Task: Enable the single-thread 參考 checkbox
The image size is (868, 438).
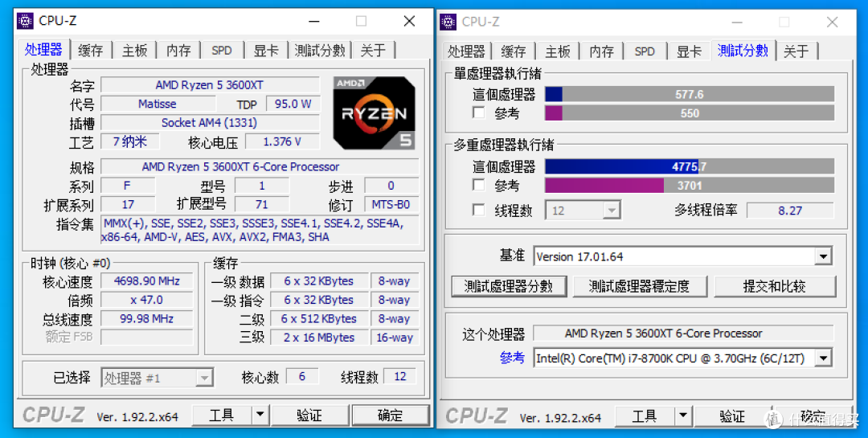Action: tap(479, 113)
